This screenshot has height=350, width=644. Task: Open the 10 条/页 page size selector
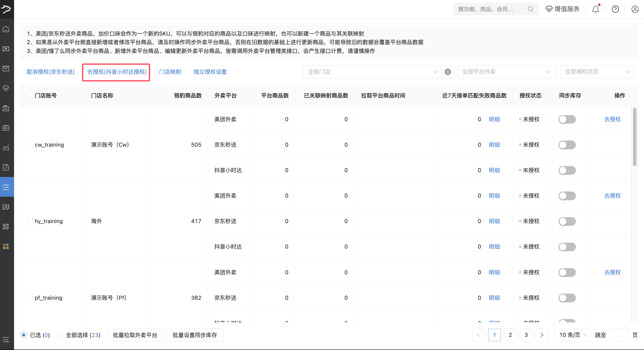click(x=573, y=335)
